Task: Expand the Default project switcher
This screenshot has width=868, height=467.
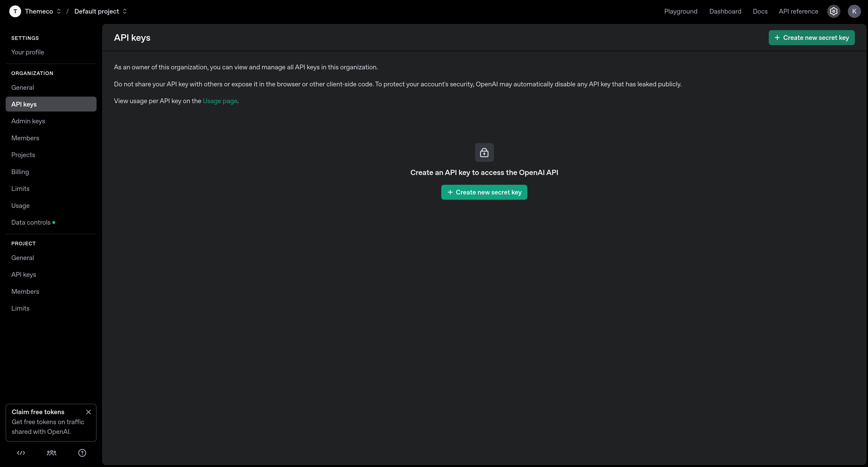Action: click(125, 11)
